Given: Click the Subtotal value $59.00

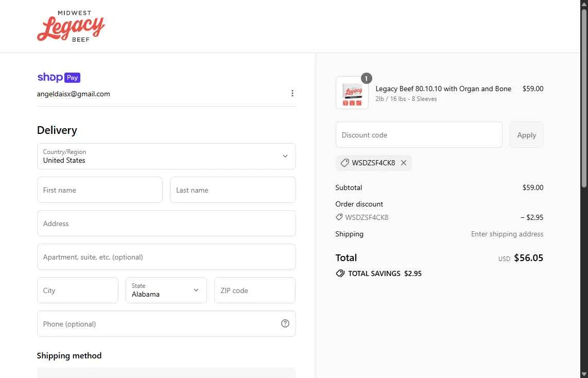Looking at the screenshot, I should [x=533, y=187].
